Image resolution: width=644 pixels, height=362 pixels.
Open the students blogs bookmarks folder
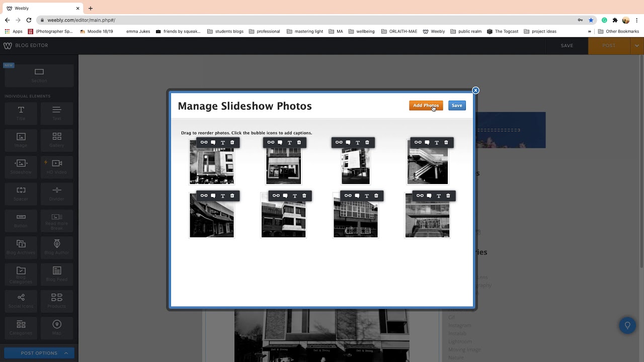tap(225, 31)
